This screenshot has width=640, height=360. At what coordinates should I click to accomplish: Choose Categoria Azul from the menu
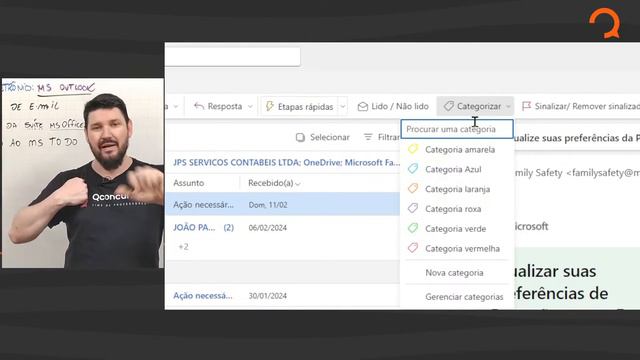(457, 169)
